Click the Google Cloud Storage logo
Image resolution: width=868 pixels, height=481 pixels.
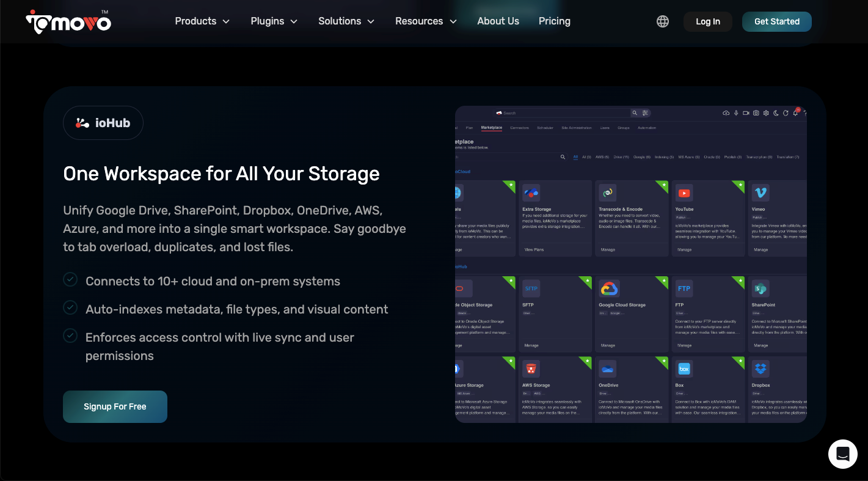click(609, 288)
